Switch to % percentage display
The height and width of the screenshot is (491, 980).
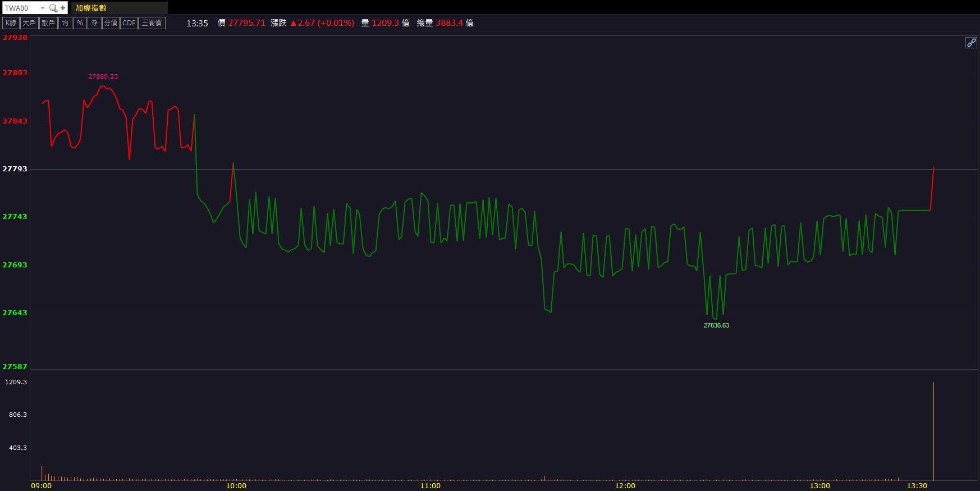80,23
